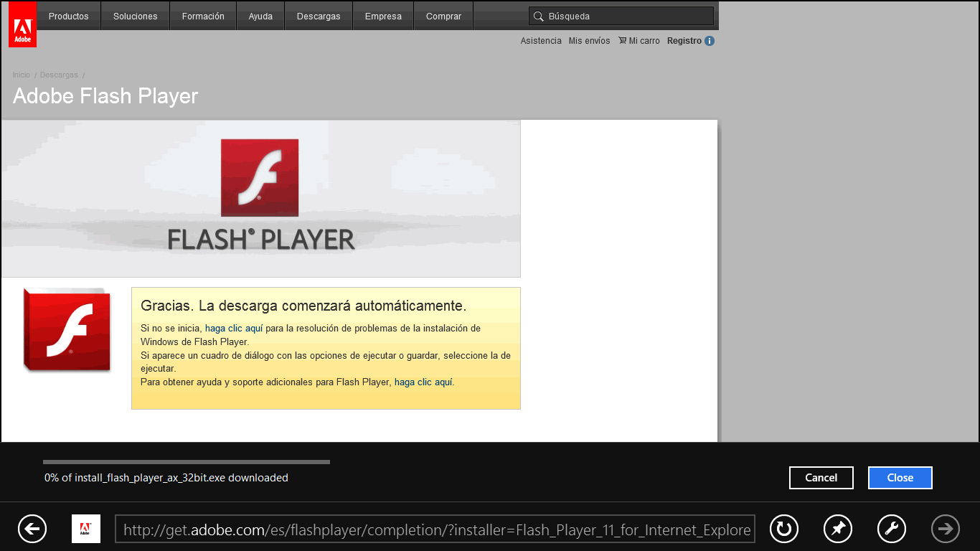Click the refresh page icon
The width and height of the screenshot is (980, 551).
(784, 529)
